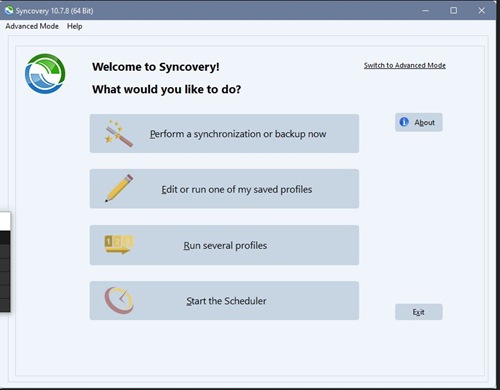Choose Run several profiles
This screenshot has width=500, height=390.
click(224, 245)
